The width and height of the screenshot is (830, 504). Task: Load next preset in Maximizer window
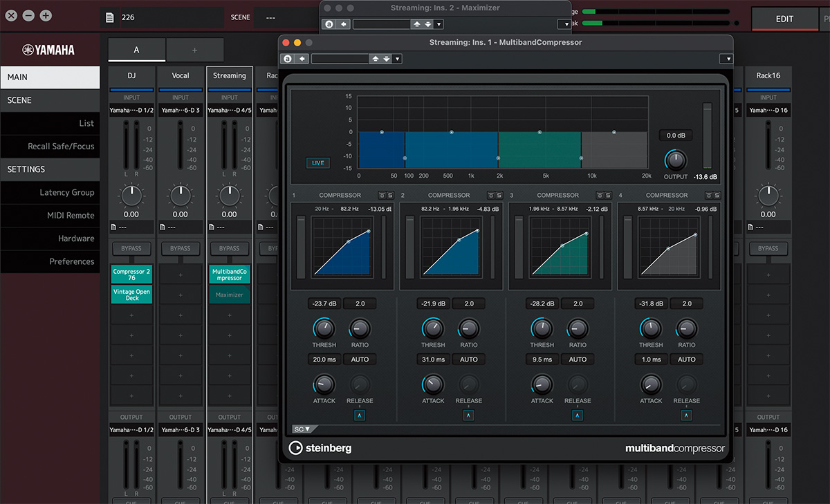427,24
